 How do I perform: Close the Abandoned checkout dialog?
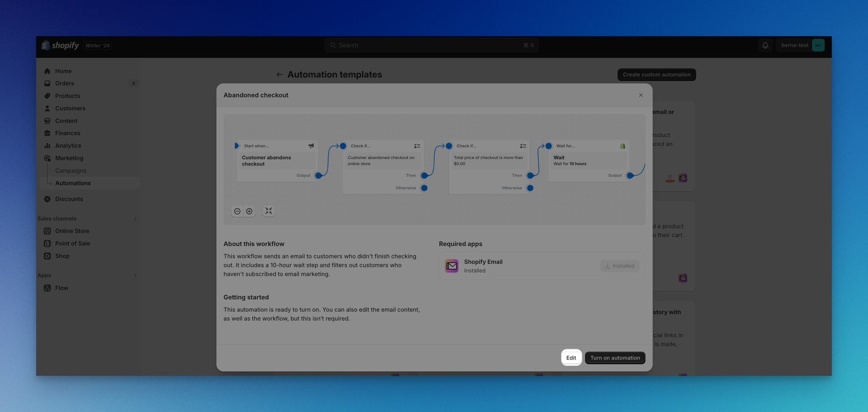pos(641,95)
